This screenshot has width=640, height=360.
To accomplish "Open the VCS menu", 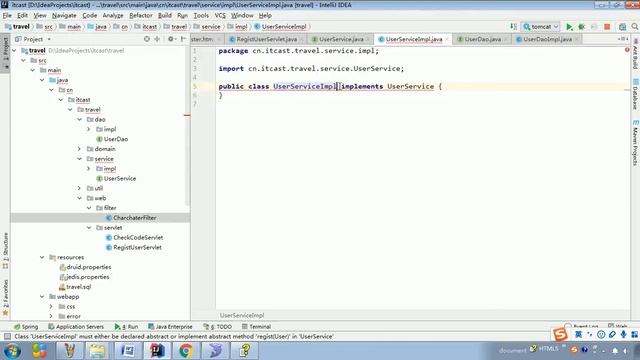I will tap(220, 16).
